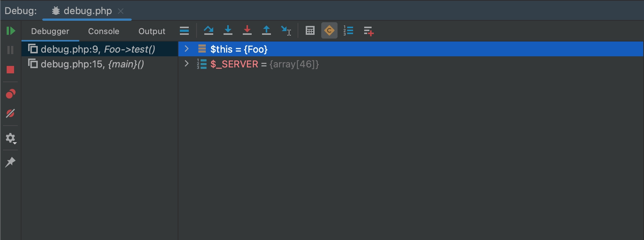Switch to the Debugger tab
Screen dimensions: 644x240
coord(50,31)
